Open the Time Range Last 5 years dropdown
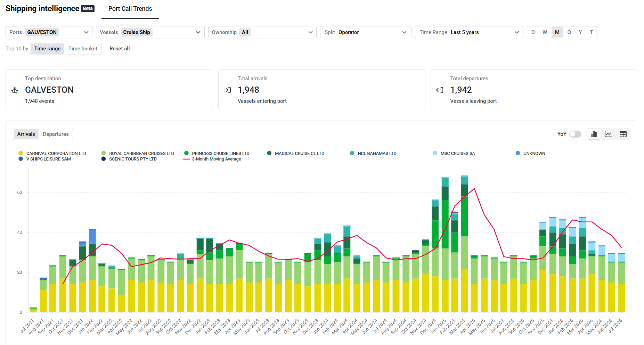This screenshot has width=644, height=345. (469, 32)
